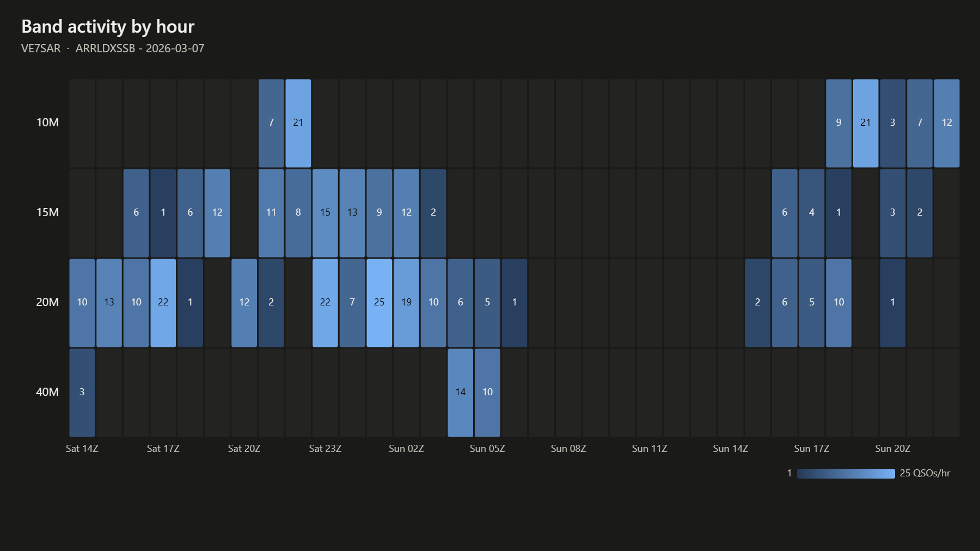Viewport: 980px width, 551px height.
Task: Click the 15M cell showing 8
Action: pyautogui.click(x=298, y=213)
